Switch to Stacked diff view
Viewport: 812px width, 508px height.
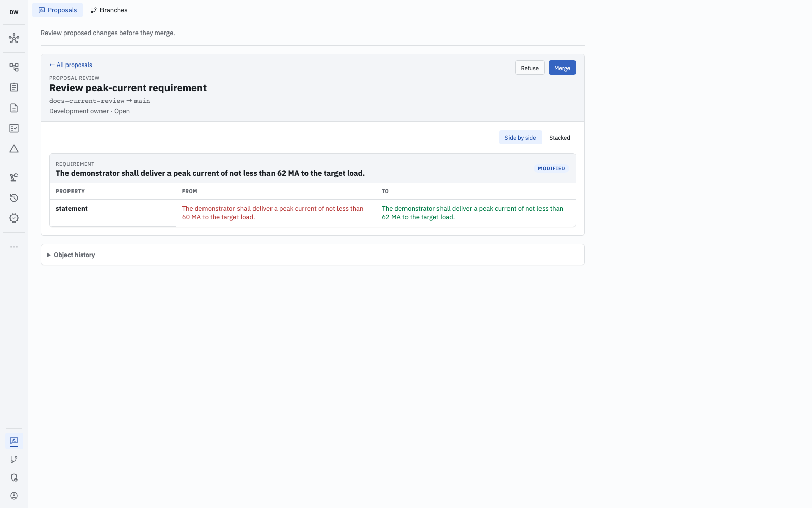point(559,138)
